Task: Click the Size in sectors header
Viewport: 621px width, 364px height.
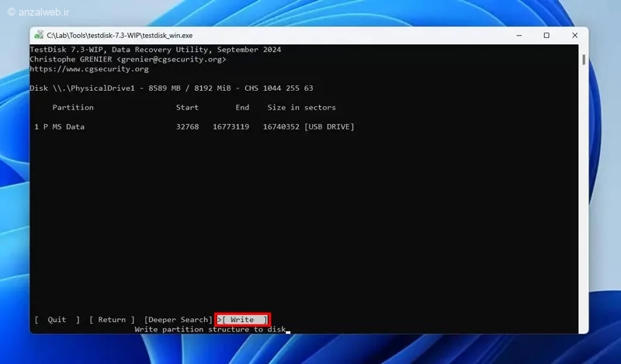Action: click(x=301, y=107)
